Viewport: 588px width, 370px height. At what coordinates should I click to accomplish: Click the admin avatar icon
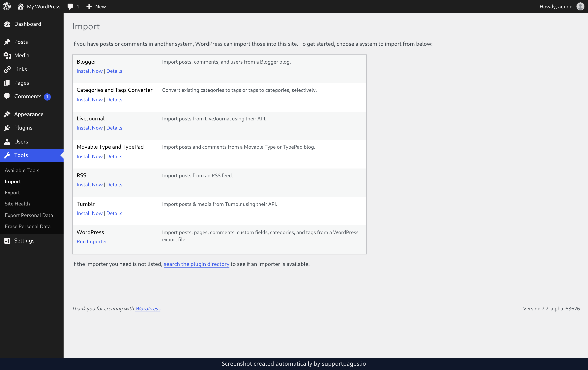(580, 6)
